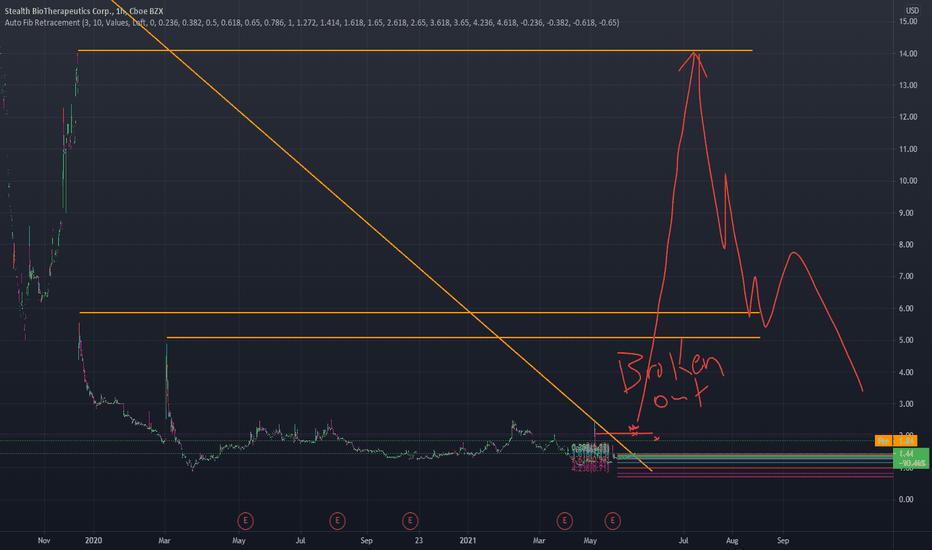
Task: Select the 'Auto Fib Retracement' indicator legend
Action: [x=311, y=23]
